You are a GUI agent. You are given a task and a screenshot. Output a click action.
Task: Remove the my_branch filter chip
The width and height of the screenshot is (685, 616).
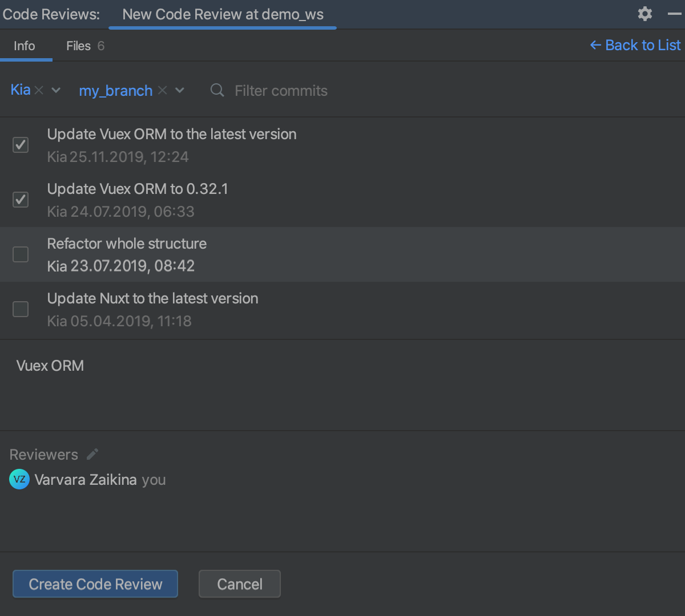tap(162, 90)
